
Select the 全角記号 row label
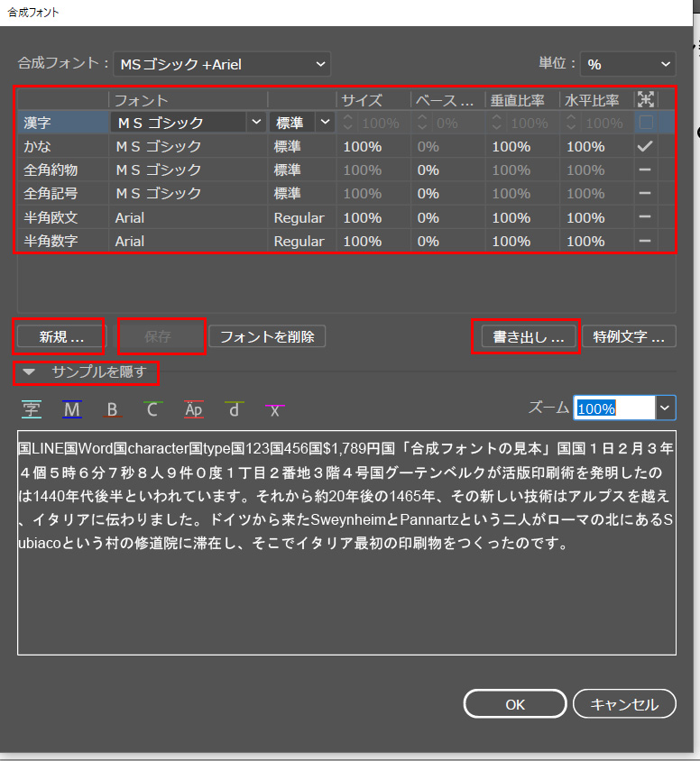[x=51, y=194]
